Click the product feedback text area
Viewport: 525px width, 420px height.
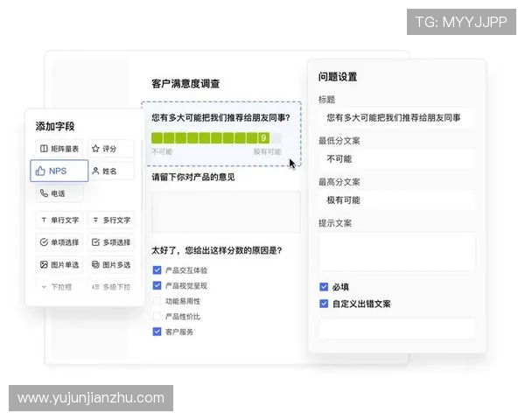click(x=226, y=212)
